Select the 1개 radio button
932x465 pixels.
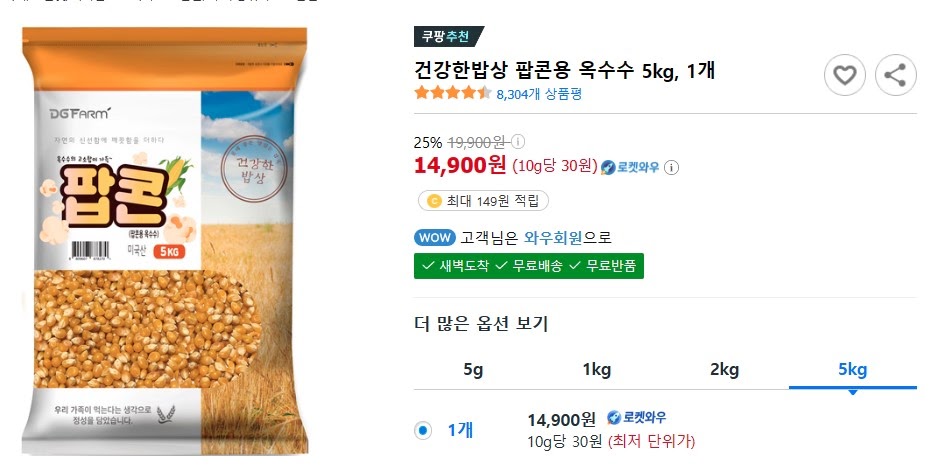tap(423, 430)
